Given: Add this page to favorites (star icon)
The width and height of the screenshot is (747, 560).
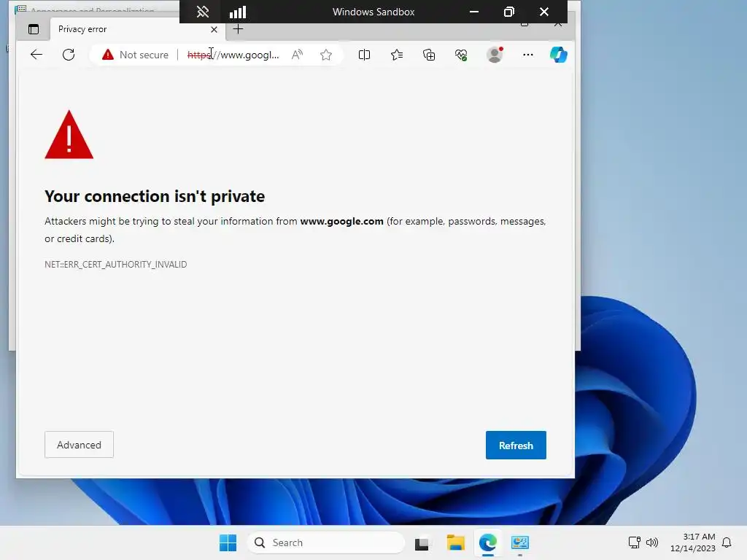Looking at the screenshot, I should (x=326, y=55).
